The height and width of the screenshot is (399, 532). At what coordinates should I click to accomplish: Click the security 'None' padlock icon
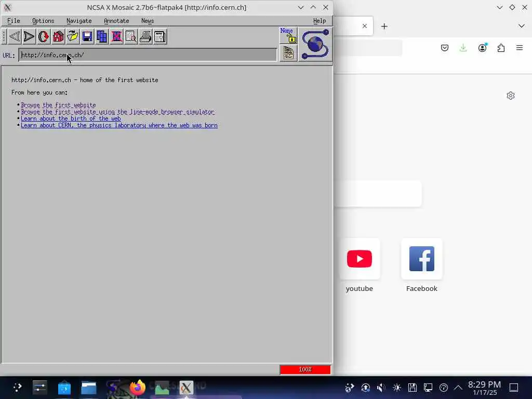click(288, 36)
